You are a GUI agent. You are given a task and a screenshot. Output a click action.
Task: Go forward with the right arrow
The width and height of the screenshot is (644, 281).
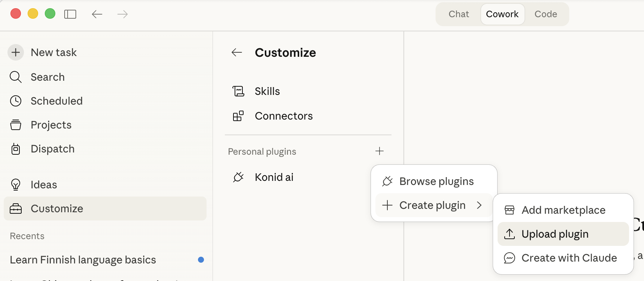[123, 14]
